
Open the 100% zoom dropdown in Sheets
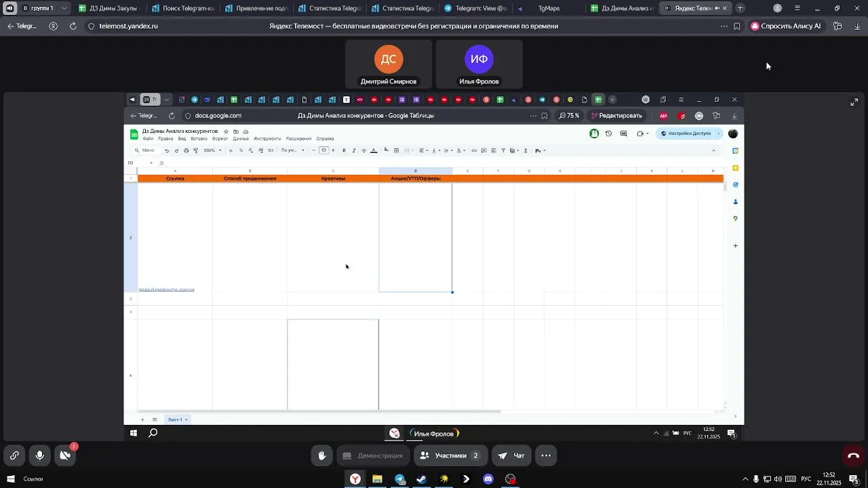coord(212,150)
